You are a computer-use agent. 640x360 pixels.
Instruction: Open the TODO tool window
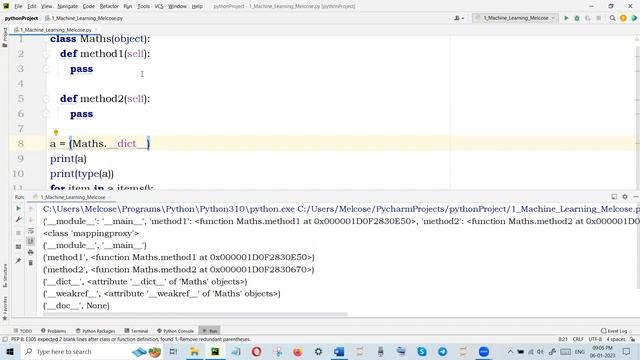(23, 331)
